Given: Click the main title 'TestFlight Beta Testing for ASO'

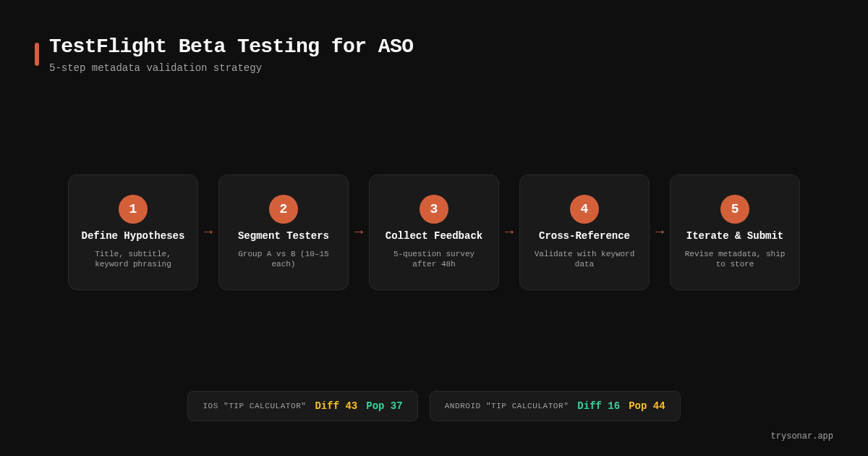Looking at the screenshot, I should [x=231, y=46].
